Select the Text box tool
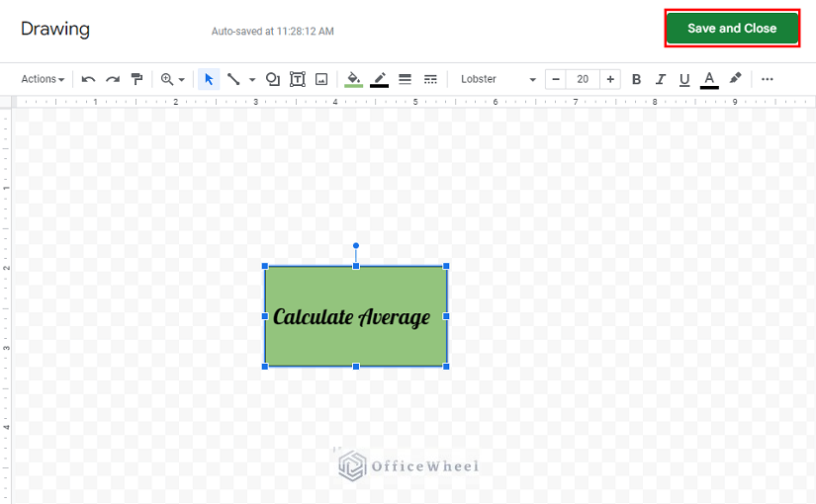The height and width of the screenshot is (504, 816). coord(297,79)
